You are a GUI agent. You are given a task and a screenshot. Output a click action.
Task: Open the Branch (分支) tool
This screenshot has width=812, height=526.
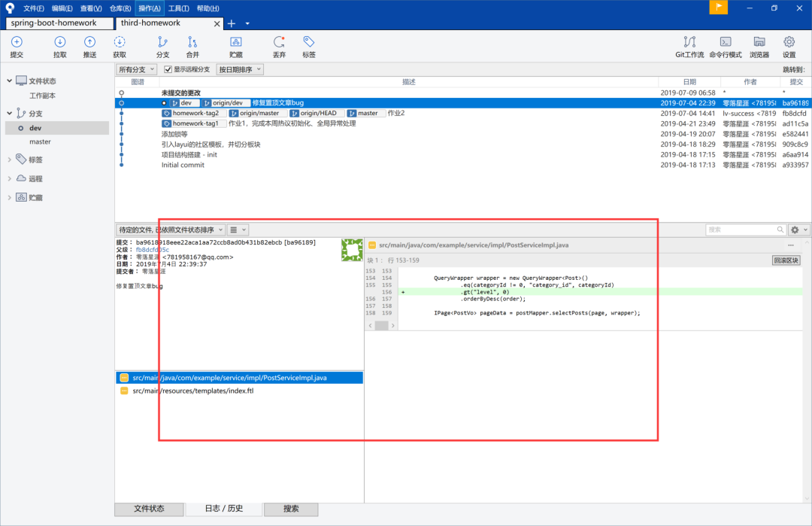point(162,47)
